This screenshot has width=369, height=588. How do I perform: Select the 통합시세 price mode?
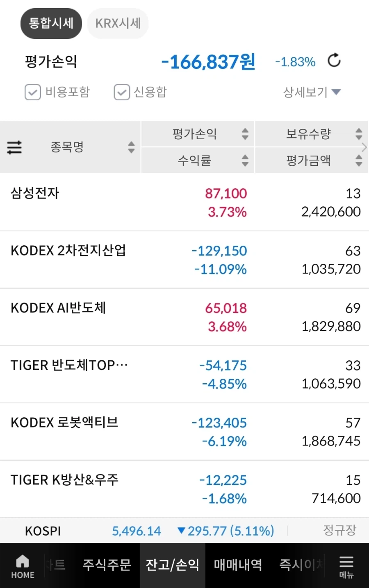coord(51,23)
